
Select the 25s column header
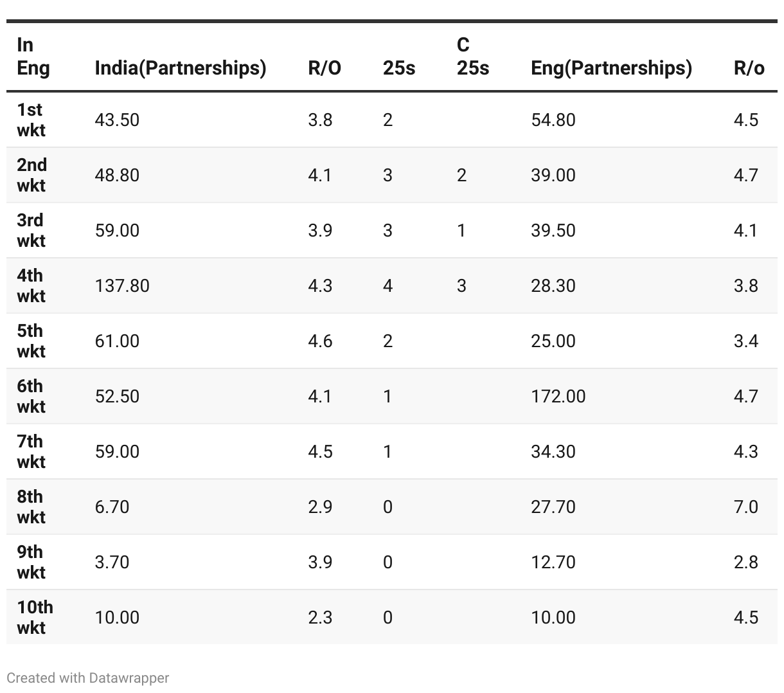point(398,67)
